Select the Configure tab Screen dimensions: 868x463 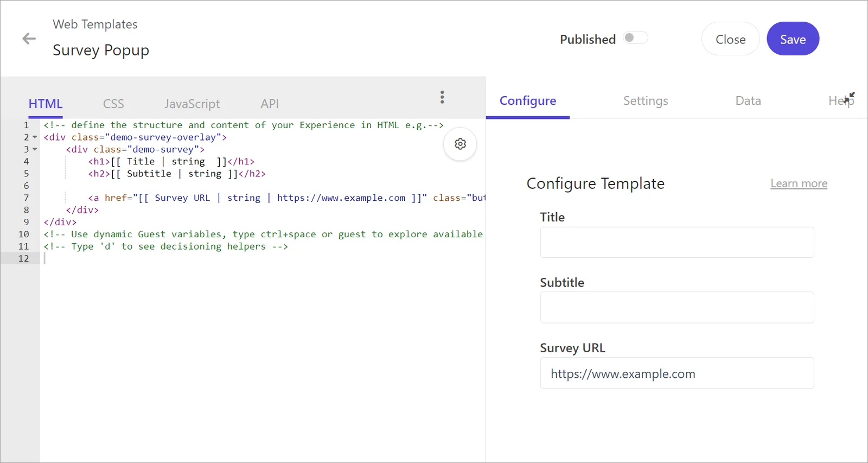(x=528, y=101)
